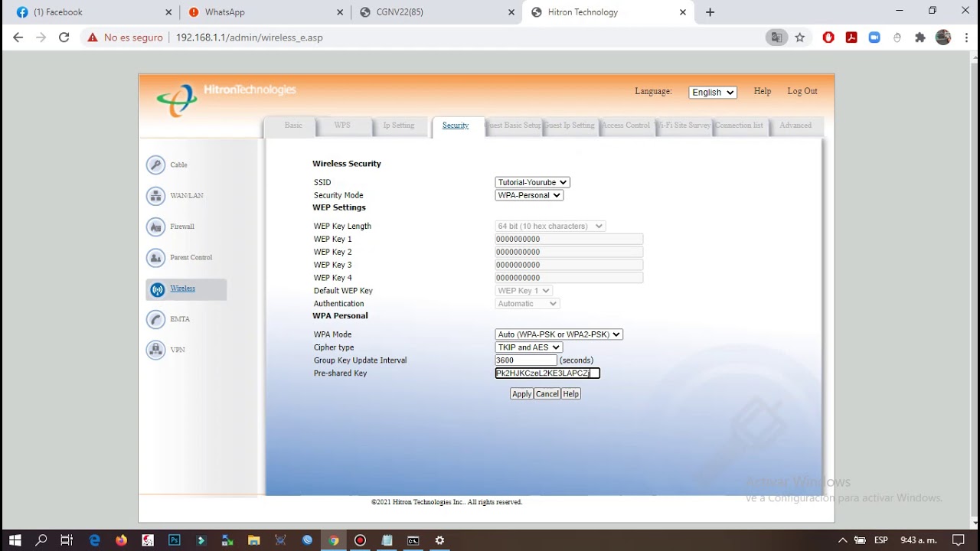Open the Help link in the header
Viewport: 980px width, 551px height.
click(763, 91)
